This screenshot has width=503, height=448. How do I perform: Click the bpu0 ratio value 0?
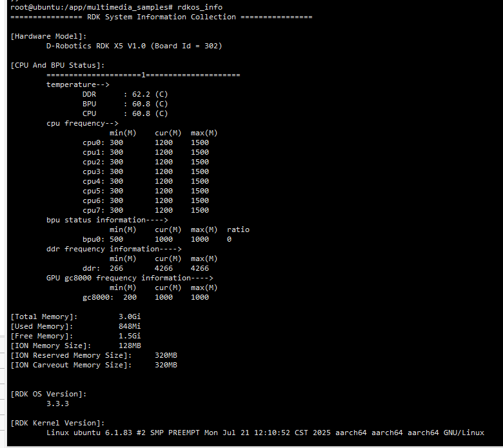click(x=229, y=239)
